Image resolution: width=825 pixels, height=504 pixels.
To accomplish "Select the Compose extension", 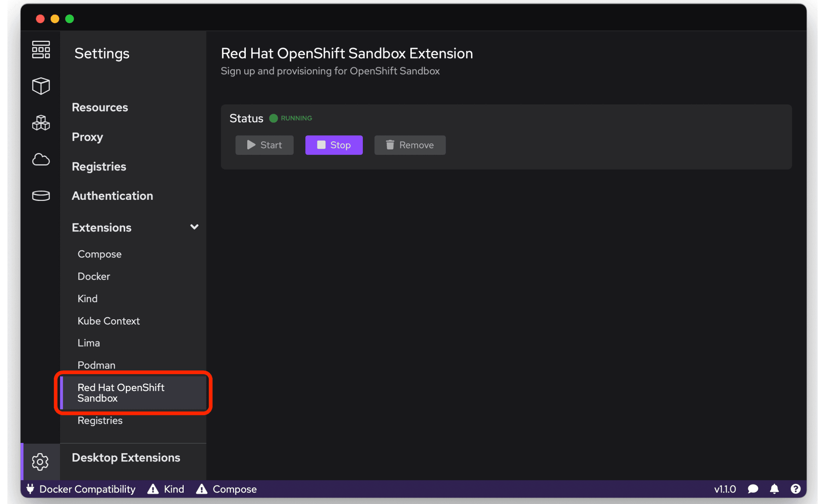I will 99,254.
